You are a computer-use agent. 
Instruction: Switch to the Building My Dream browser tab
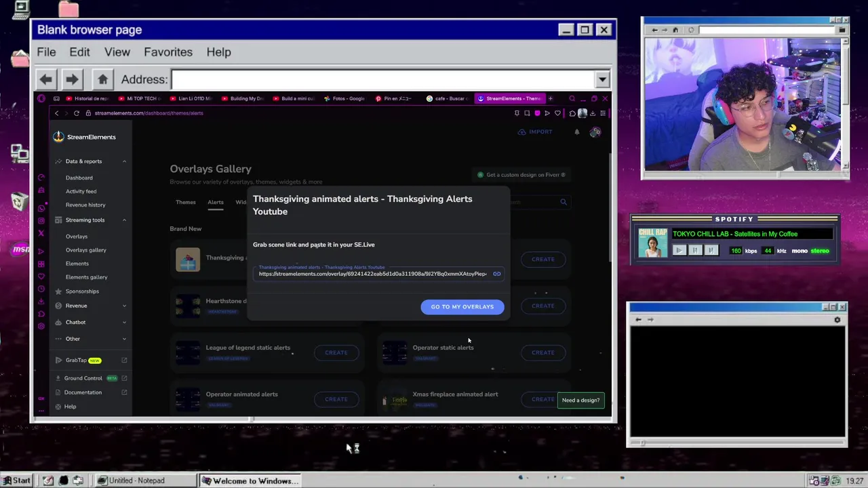point(241,98)
